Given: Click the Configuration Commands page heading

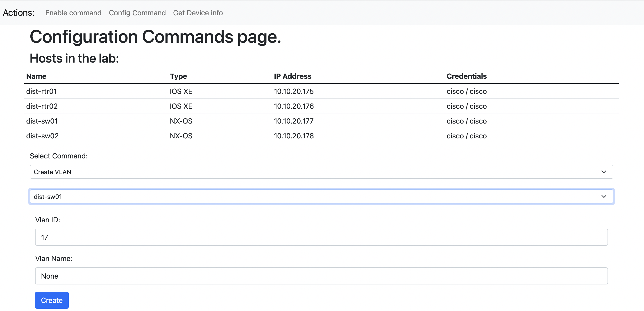Looking at the screenshot, I should click(x=155, y=37).
